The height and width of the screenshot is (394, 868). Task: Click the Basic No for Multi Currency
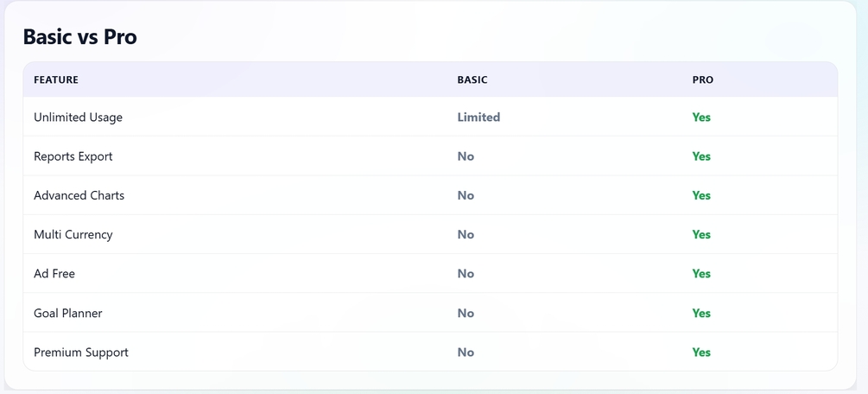point(466,235)
